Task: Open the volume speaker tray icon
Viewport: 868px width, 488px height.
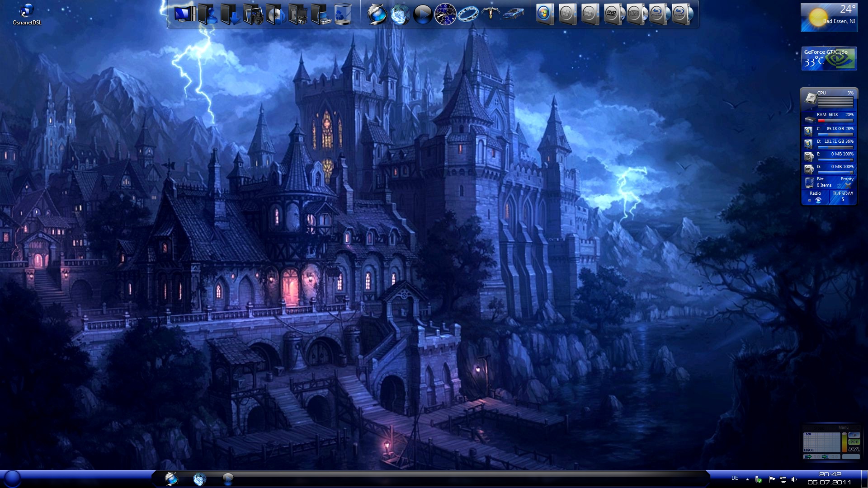Action: point(794,479)
